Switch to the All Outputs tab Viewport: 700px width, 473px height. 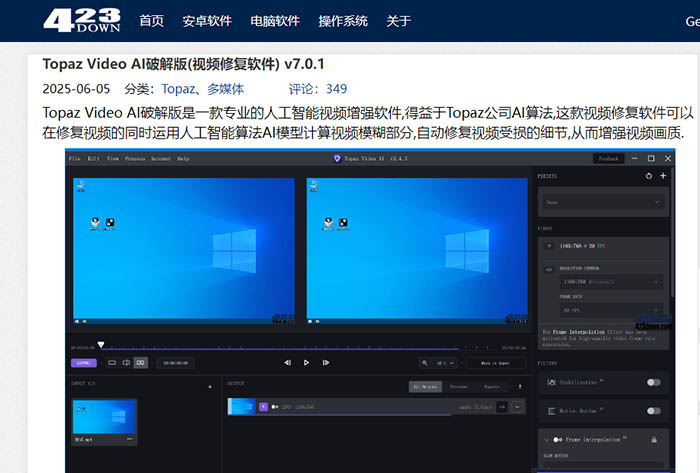pos(425,387)
